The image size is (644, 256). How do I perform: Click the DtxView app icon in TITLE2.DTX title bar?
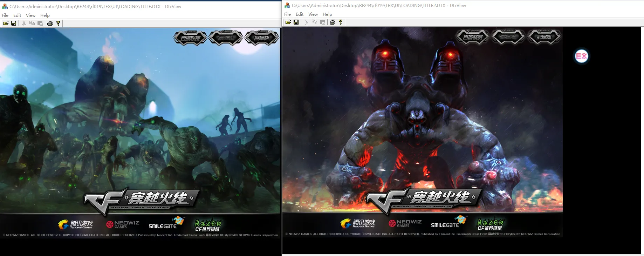pos(287,6)
